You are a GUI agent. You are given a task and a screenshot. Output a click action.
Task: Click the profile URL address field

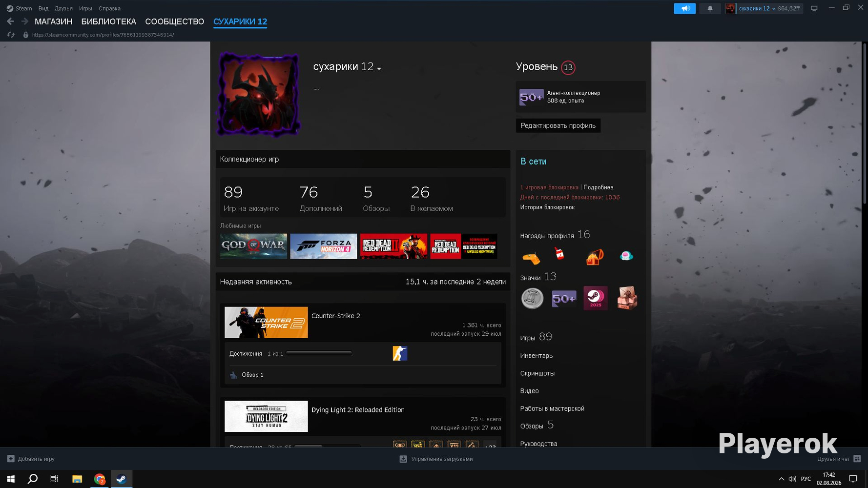pyautogui.click(x=103, y=35)
